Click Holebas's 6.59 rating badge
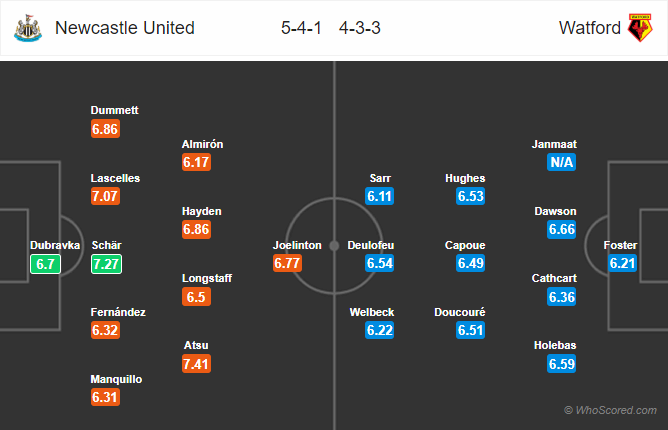 tap(561, 364)
